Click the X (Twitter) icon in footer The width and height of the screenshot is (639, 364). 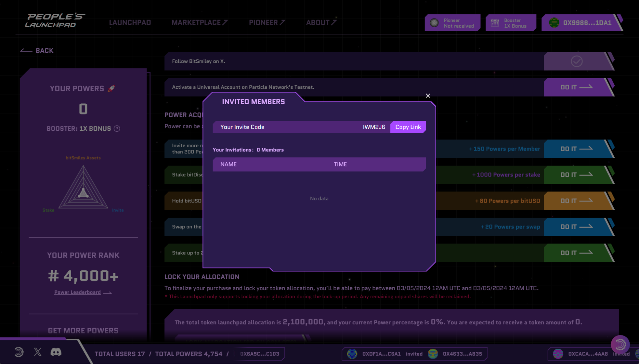(x=38, y=352)
